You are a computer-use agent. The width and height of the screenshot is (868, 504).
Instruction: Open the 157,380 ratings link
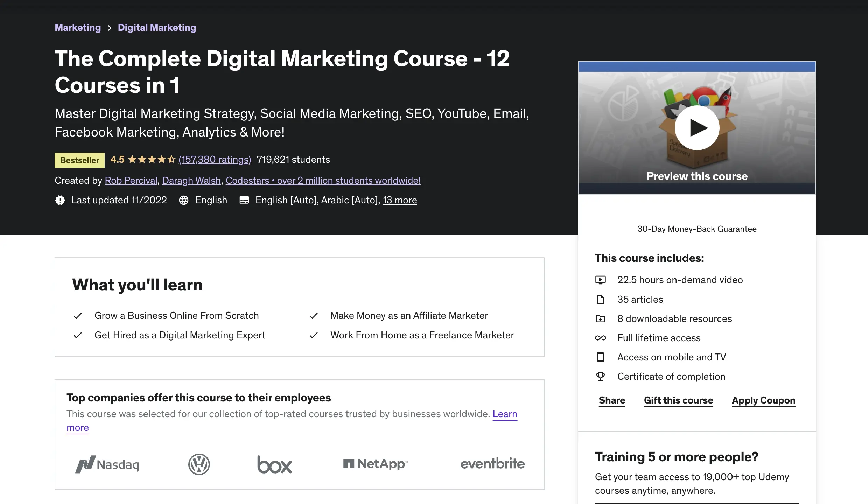click(215, 160)
